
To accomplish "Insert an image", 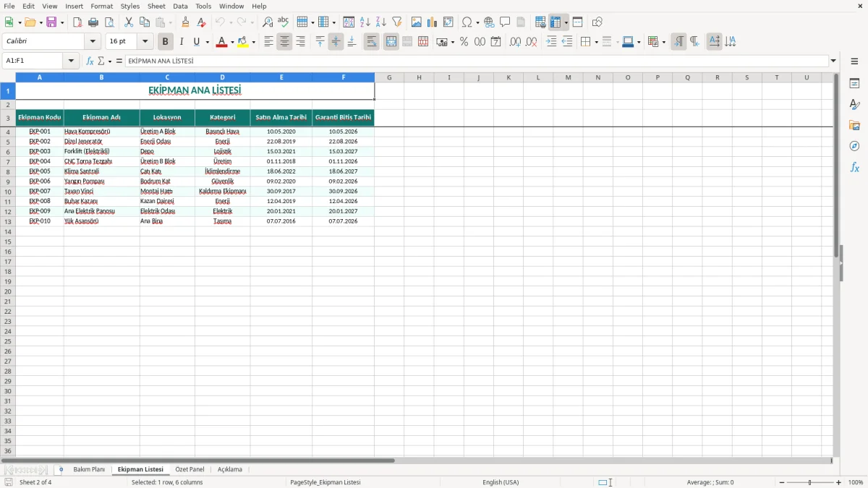I will 417,22.
